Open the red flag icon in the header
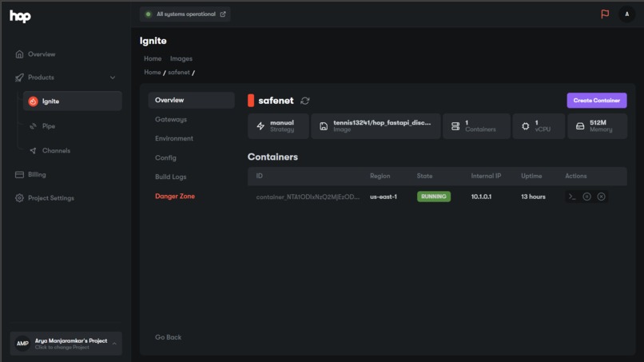Image resolution: width=644 pixels, height=362 pixels. click(605, 14)
